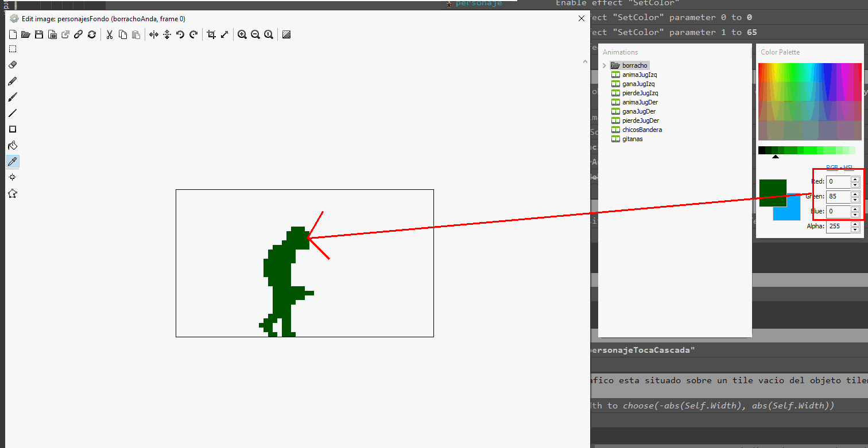The image size is (868, 448).
Task: Select the Set origin point tool
Action: 13,177
